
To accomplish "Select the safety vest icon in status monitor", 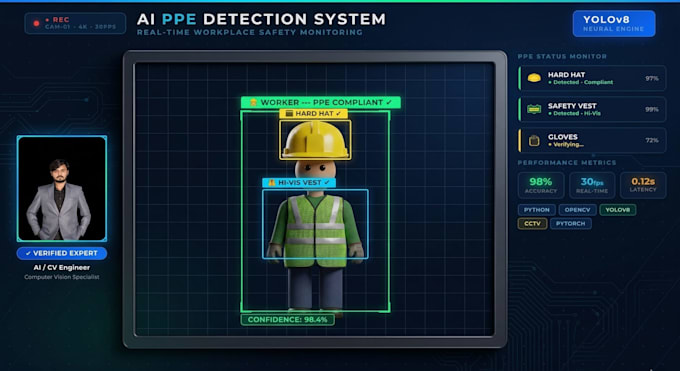I will click(534, 109).
